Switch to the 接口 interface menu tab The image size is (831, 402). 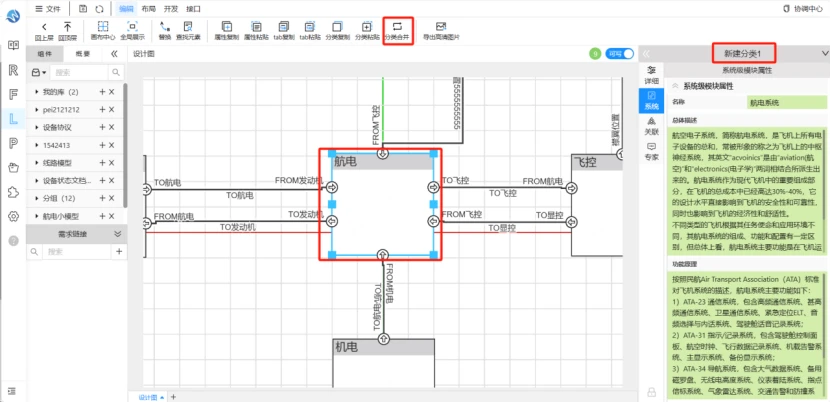193,8
